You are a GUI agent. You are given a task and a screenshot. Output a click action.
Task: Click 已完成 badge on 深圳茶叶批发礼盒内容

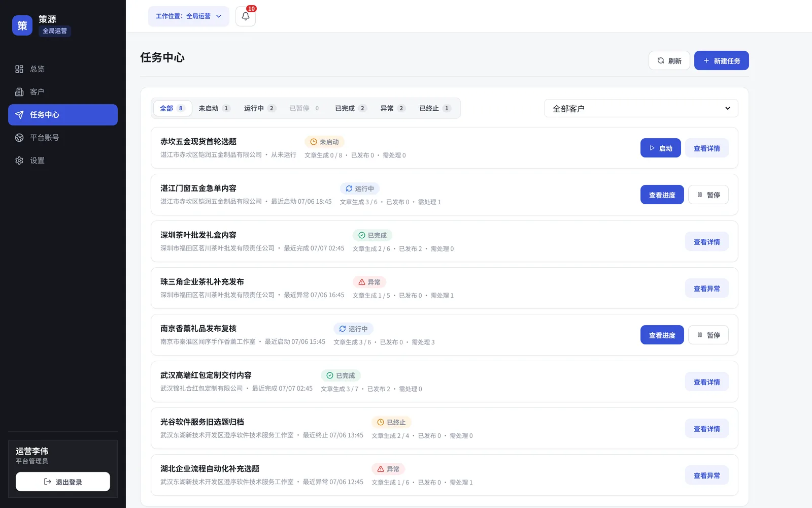coord(373,235)
